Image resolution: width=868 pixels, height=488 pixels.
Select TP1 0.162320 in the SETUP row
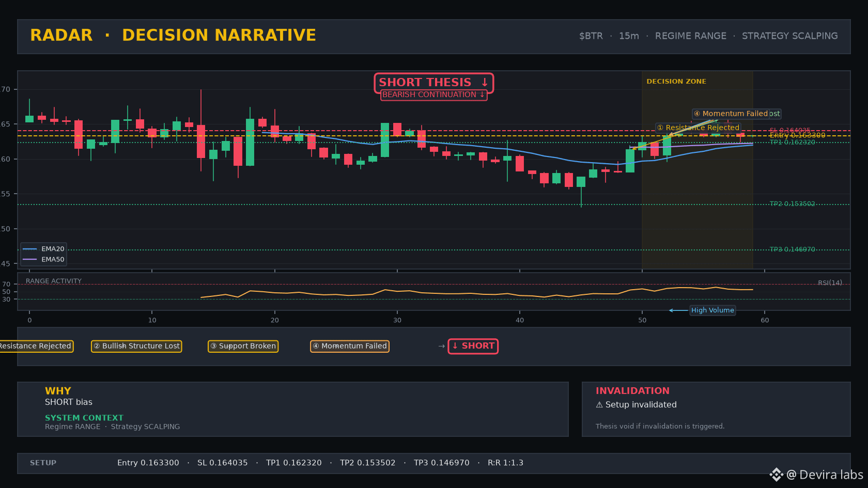[x=294, y=463]
